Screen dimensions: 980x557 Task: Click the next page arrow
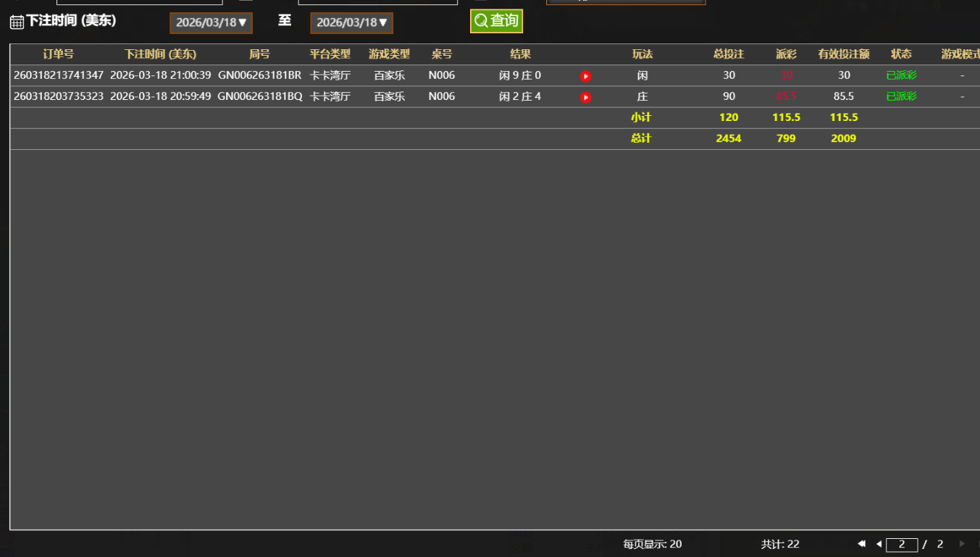click(x=962, y=544)
